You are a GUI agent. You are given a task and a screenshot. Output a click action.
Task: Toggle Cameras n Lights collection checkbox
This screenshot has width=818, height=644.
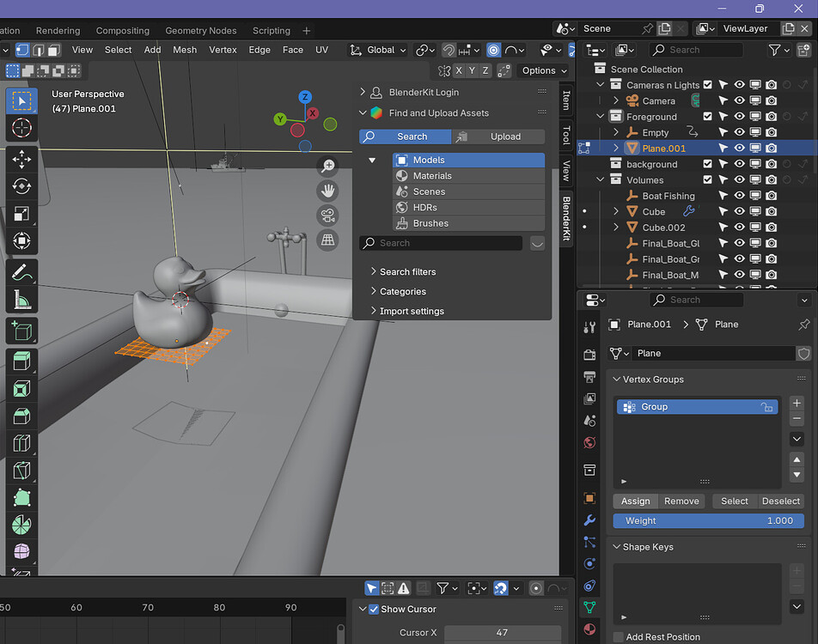pos(707,84)
